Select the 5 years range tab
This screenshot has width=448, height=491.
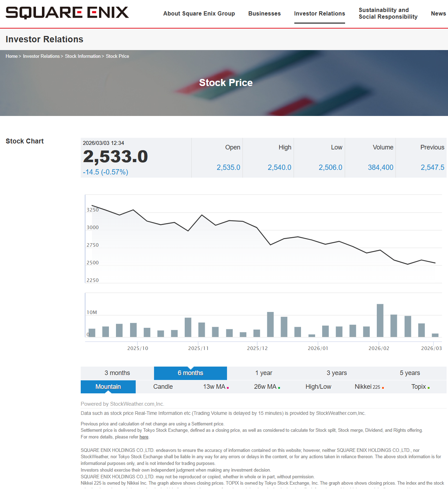coord(410,373)
